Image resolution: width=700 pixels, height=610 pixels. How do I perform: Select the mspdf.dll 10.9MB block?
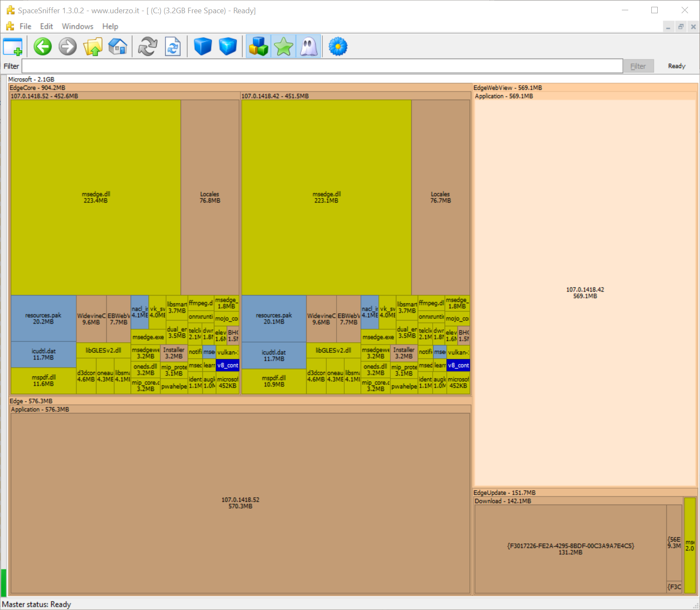pos(274,381)
